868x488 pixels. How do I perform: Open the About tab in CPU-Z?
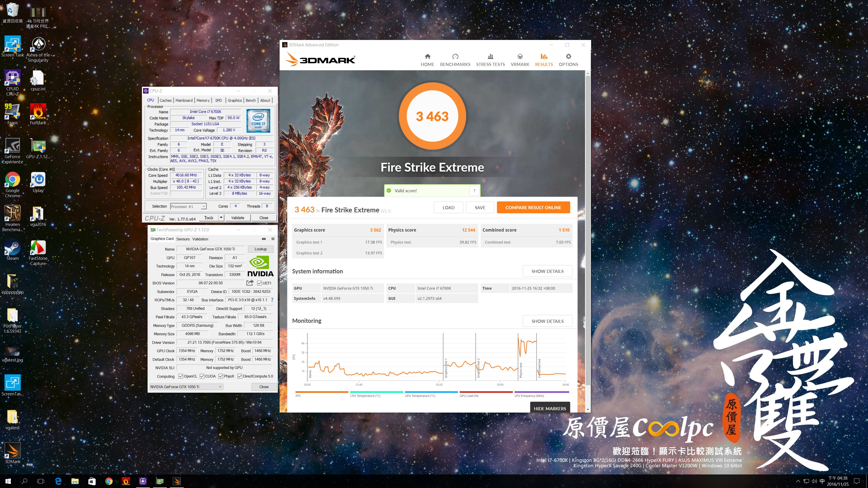point(265,100)
